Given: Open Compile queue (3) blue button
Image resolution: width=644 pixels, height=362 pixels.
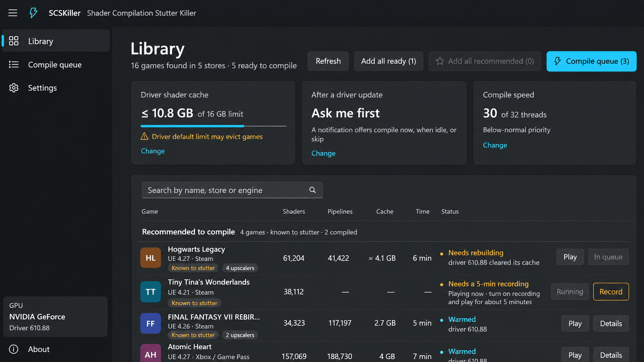Looking at the screenshot, I should [x=591, y=61].
